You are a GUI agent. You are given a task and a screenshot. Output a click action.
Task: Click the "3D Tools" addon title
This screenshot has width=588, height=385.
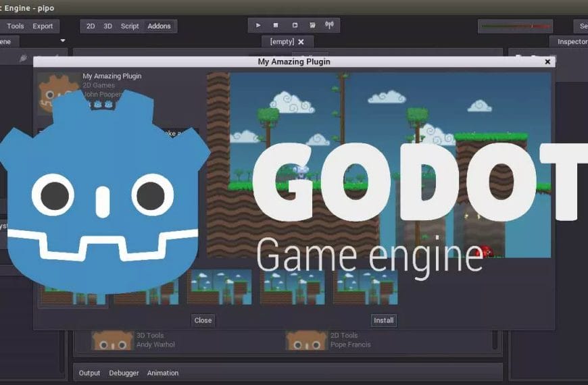coord(150,335)
